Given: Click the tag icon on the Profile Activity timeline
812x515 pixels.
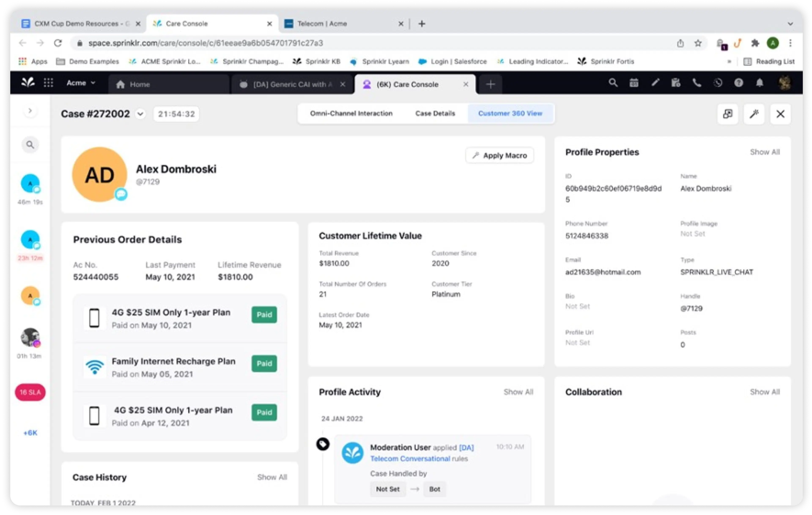Looking at the screenshot, I should (323, 444).
